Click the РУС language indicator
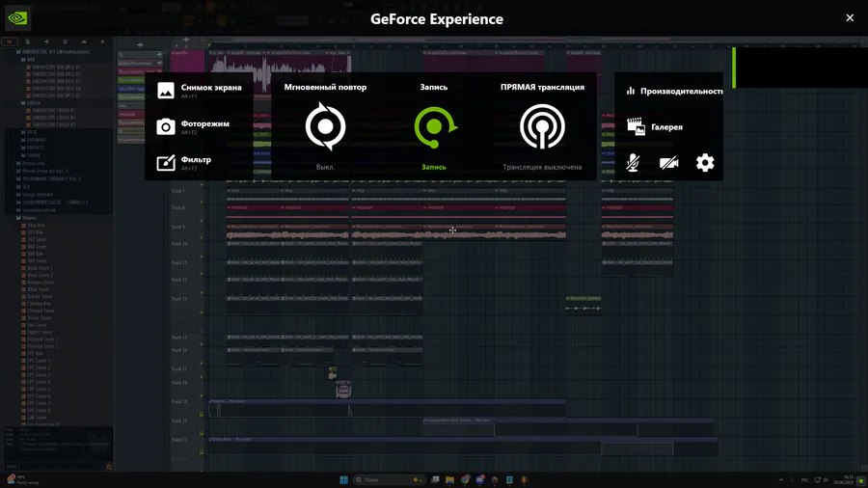 tap(805, 479)
